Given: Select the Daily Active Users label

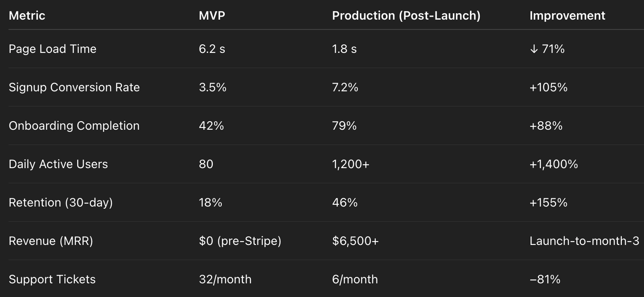Looking at the screenshot, I should [58, 164].
